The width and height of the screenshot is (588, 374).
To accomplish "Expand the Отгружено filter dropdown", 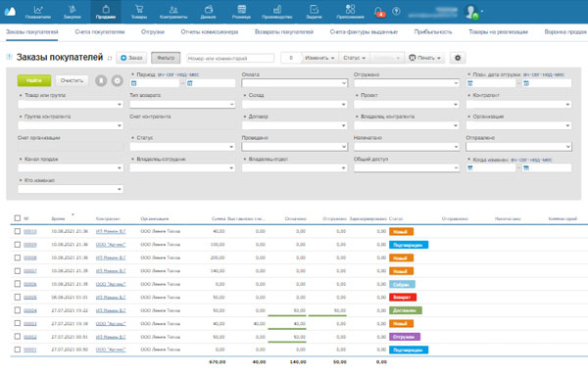I will (407, 83).
